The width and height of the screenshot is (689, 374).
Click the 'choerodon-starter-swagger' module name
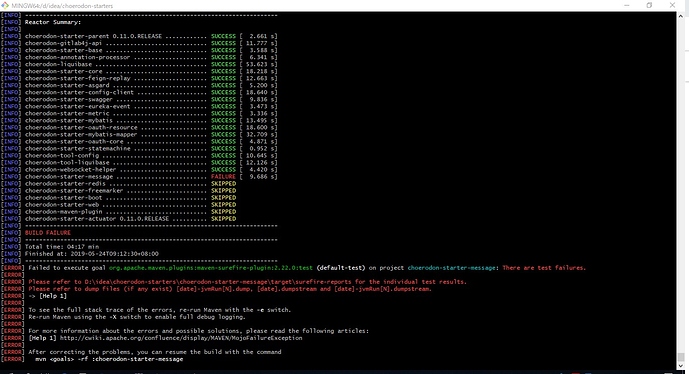(x=69, y=99)
